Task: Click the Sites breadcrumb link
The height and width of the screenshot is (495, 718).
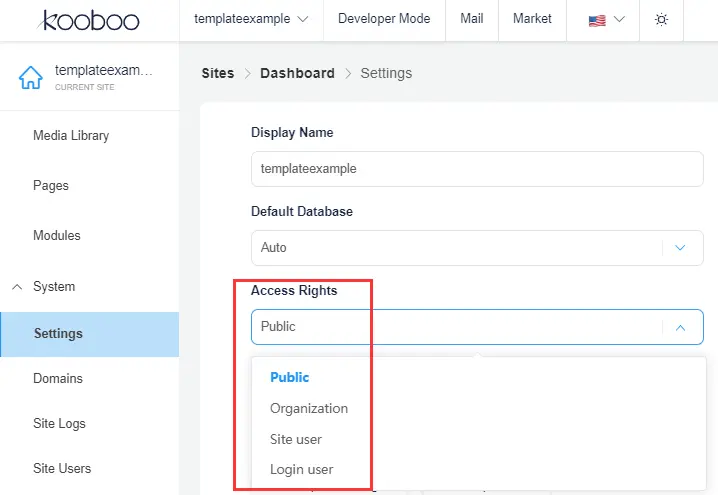Action: tap(217, 73)
